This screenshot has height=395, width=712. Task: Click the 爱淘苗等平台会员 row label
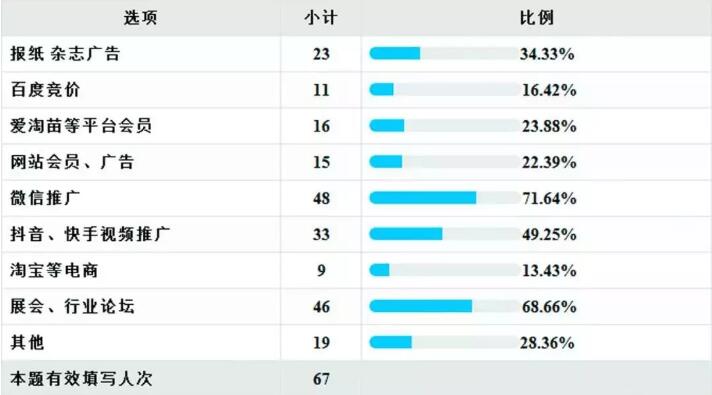(81, 126)
